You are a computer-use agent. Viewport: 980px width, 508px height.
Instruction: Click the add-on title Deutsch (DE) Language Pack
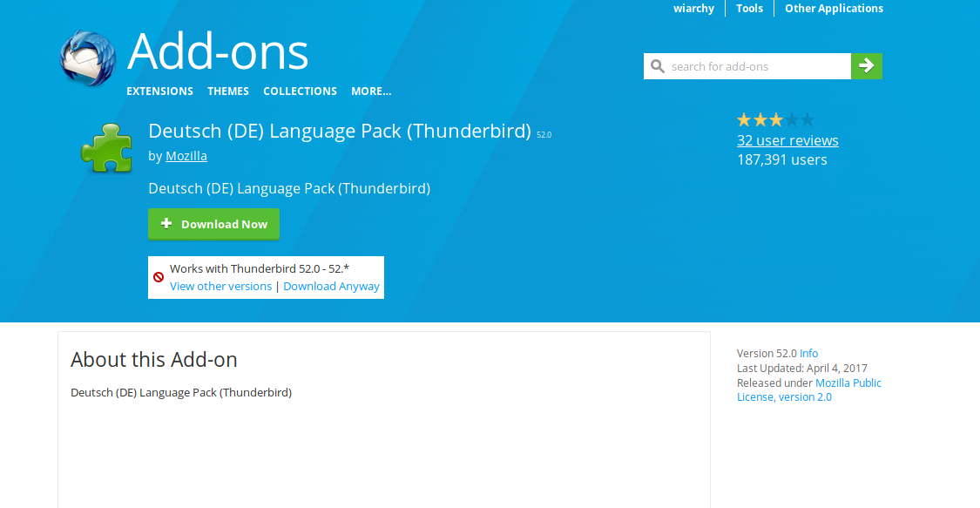(340, 132)
